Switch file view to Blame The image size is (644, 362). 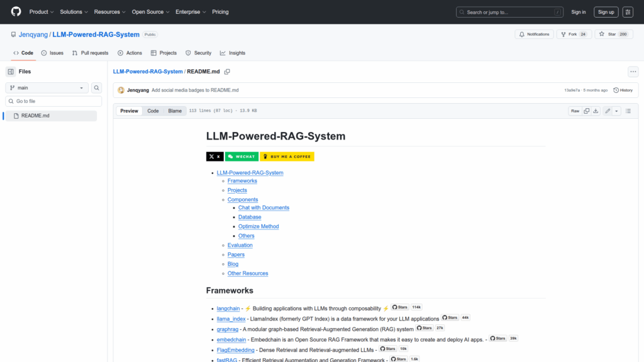point(175,111)
